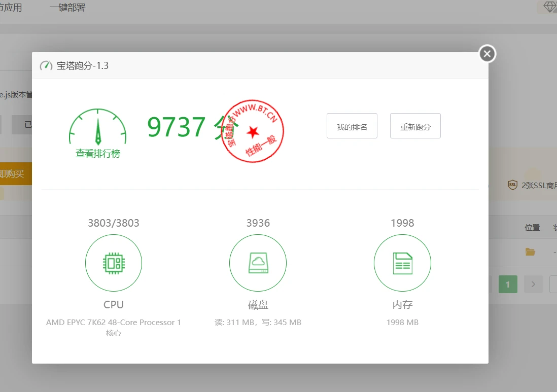Click the 内存 memory icon
Screen dimensions: 557x392
[402, 263]
